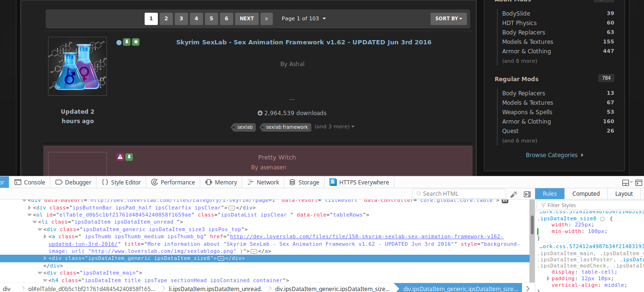The height and width of the screenshot is (292, 644).
Task: Open the Storage tab
Action: coord(304,182)
